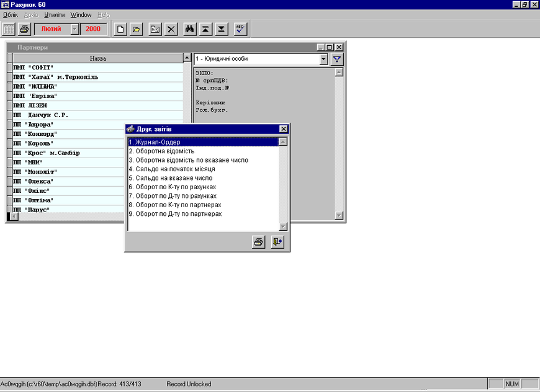Select partner ПП "Крос" м.Самбір
Screen dimensions: 540x392
(68, 153)
